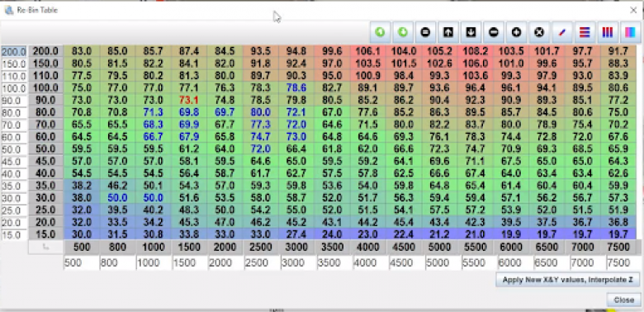Select cell at row 50.0, column 2500
Viewport: 644px width, 312px height.
261,149
